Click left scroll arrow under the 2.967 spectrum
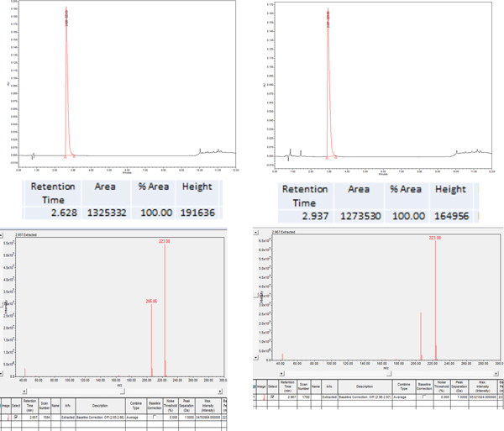Image resolution: width=504 pixels, height=431 pixels. [281, 374]
